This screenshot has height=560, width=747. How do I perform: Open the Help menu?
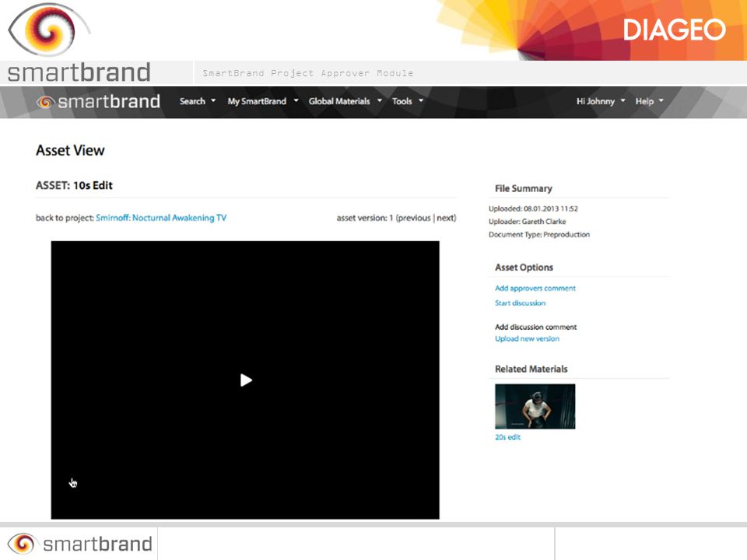[644, 101]
